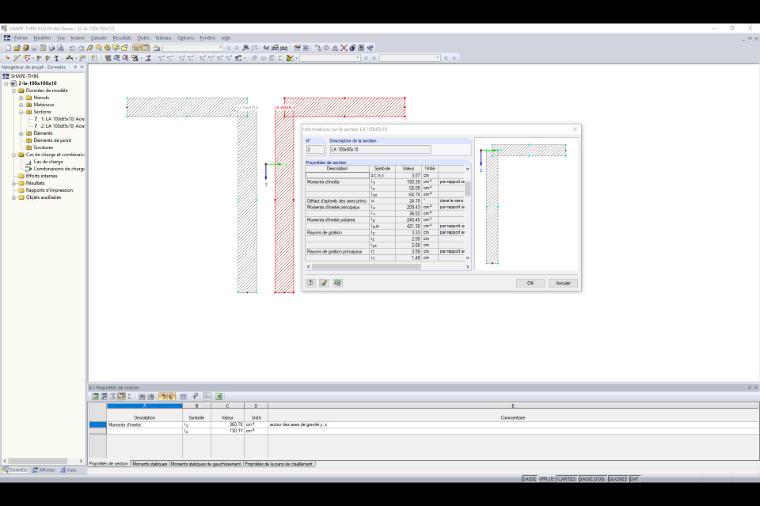Click the Combinaisons de charge arrow icon

[x=29, y=169]
